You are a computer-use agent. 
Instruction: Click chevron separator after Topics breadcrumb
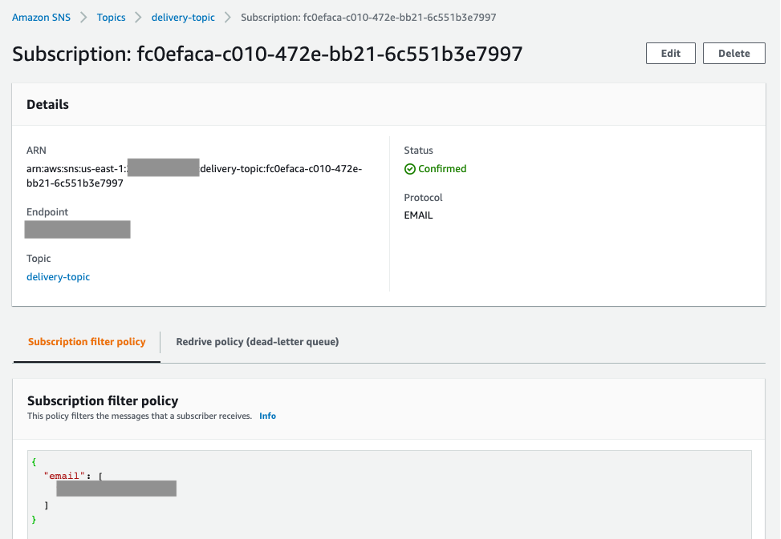click(x=138, y=17)
